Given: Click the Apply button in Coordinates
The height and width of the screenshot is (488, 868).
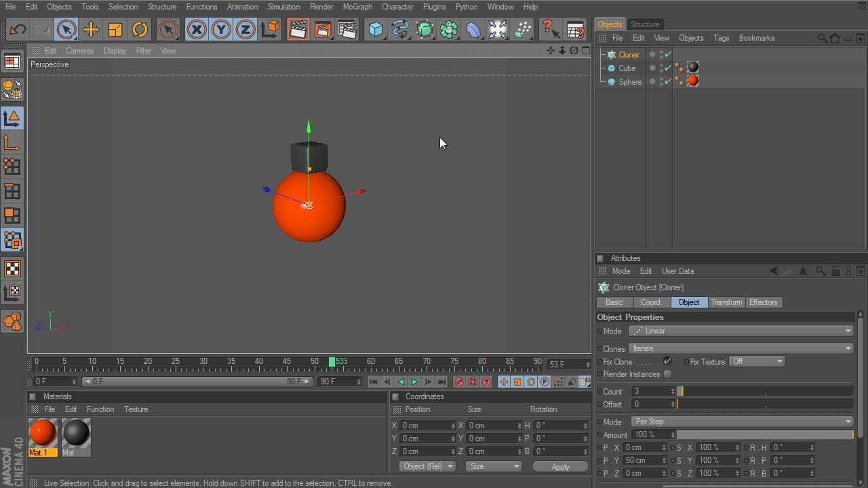Looking at the screenshot, I should click(560, 466).
